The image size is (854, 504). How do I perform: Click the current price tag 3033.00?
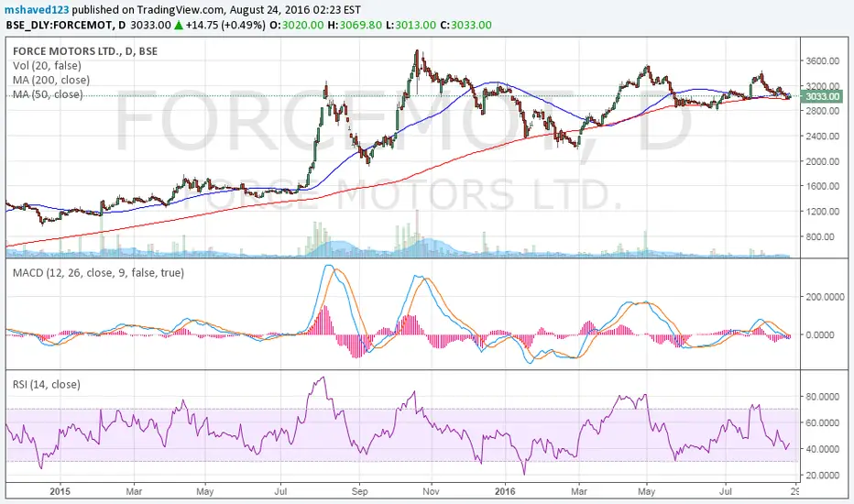[822, 96]
